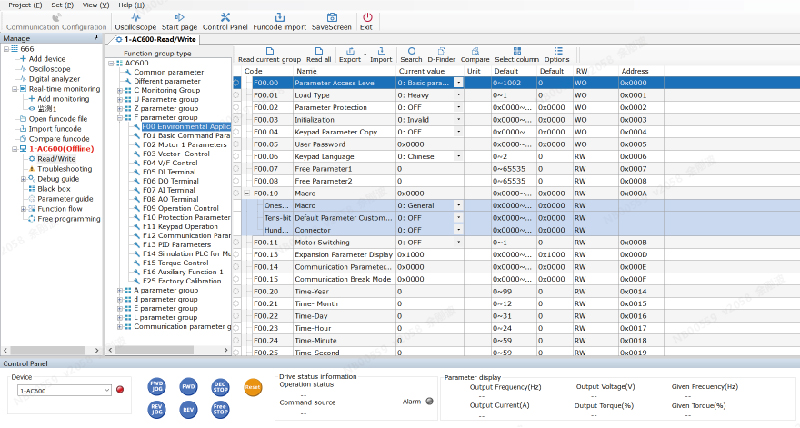This screenshot has height=428, width=800.
Task: Open Parameter Protection value dropdown
Action: click(459, 107)
